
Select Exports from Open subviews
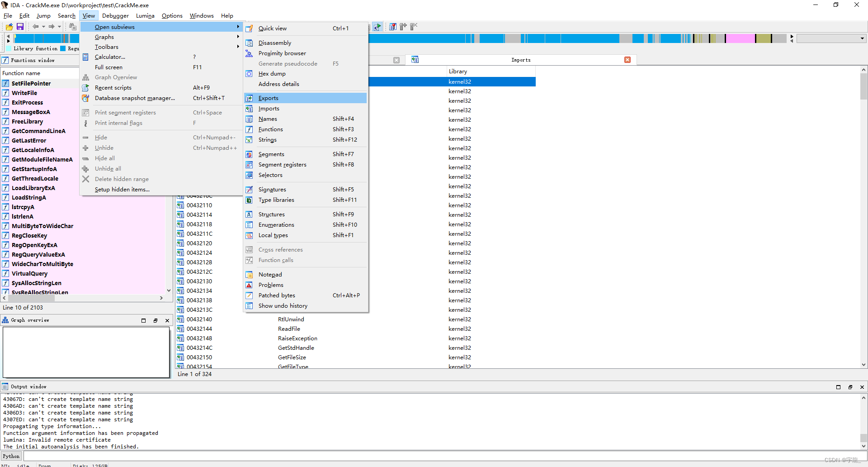[305, 98]
